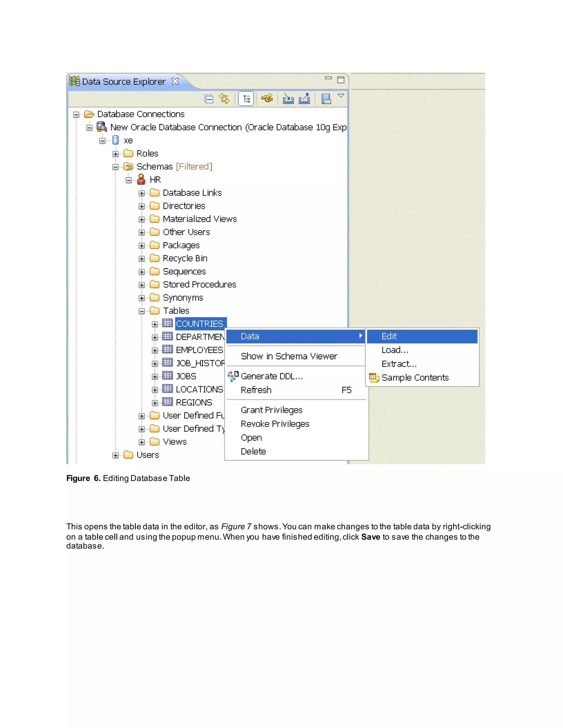Screen dimensions: 563x728
Task: Select the Data Source Explorer tab
Action: click(x=124, y=82)
